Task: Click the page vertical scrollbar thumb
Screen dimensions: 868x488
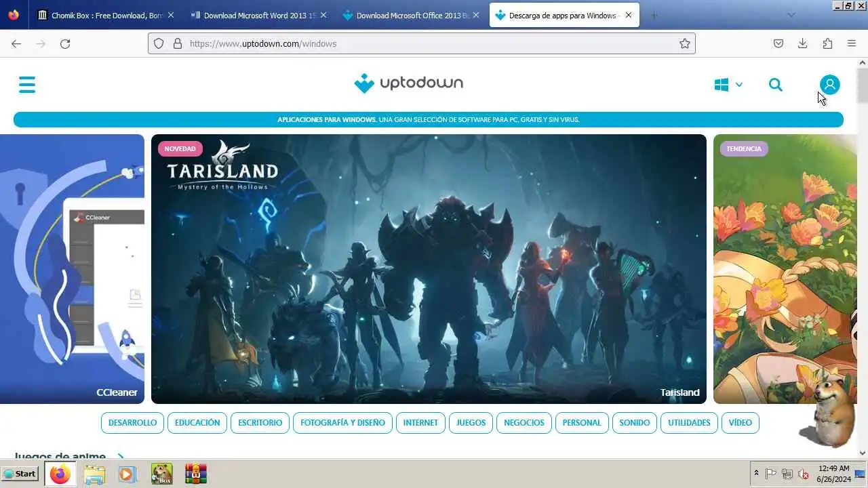Action: [x=863, y=86]
